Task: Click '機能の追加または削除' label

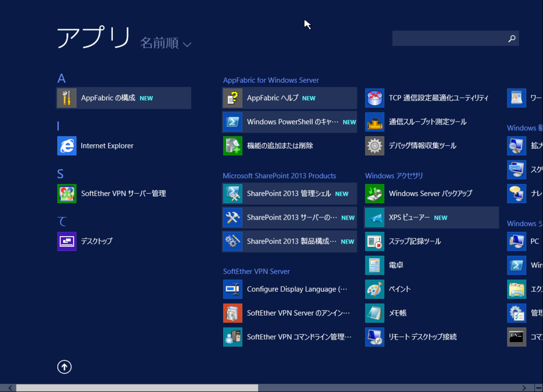Action: (280, 146)
